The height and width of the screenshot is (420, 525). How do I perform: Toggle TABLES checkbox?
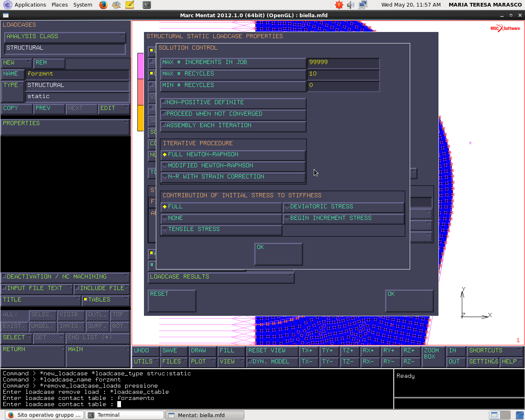tap(106, 300)
